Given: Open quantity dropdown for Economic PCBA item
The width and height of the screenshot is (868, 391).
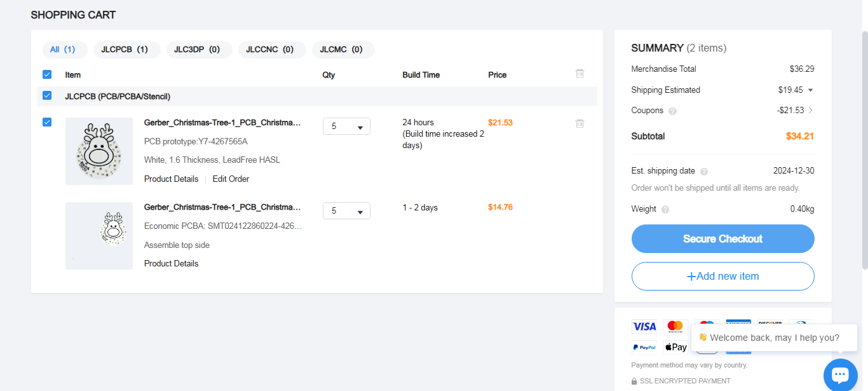Looking at the screenshot, I should (x=346, y=211).
